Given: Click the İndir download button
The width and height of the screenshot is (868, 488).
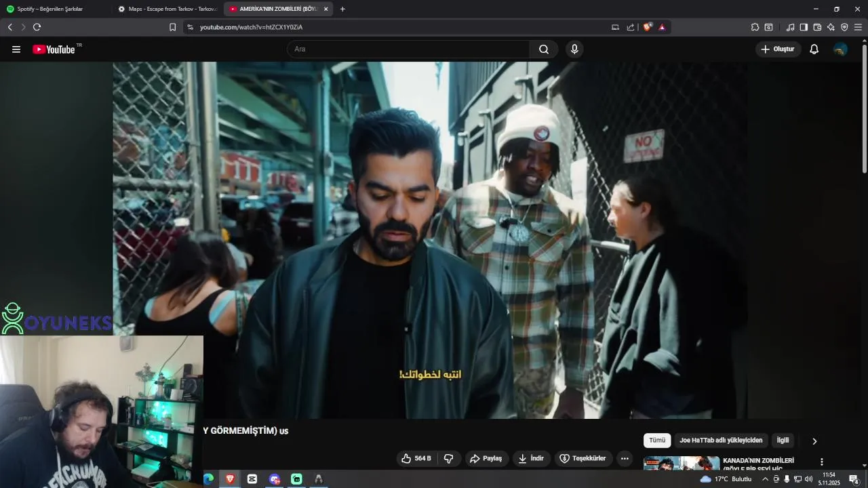Looking at the screenshot, I should click(x=531, y=459).
